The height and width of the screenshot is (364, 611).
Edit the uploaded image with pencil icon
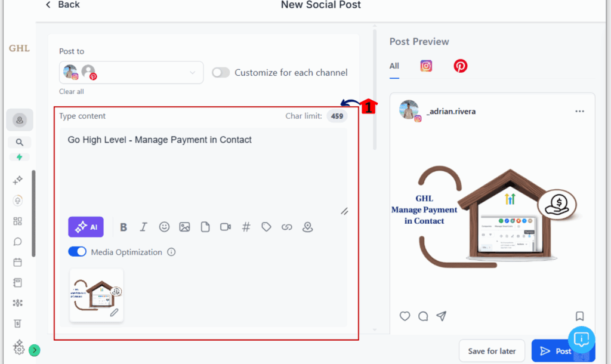pyautogui.click(x=114, y=313)
